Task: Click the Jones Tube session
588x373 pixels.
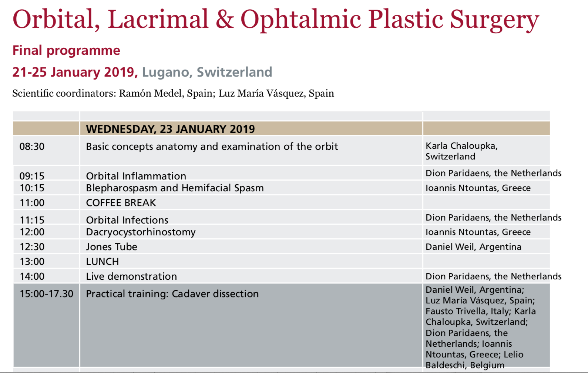Action: [111, 247]
